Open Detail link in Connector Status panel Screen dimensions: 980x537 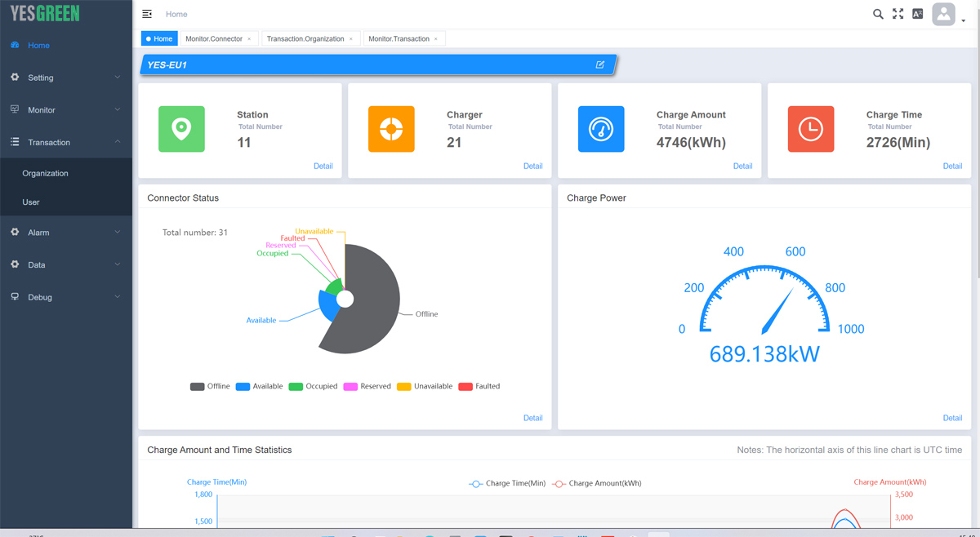(532, 418)
